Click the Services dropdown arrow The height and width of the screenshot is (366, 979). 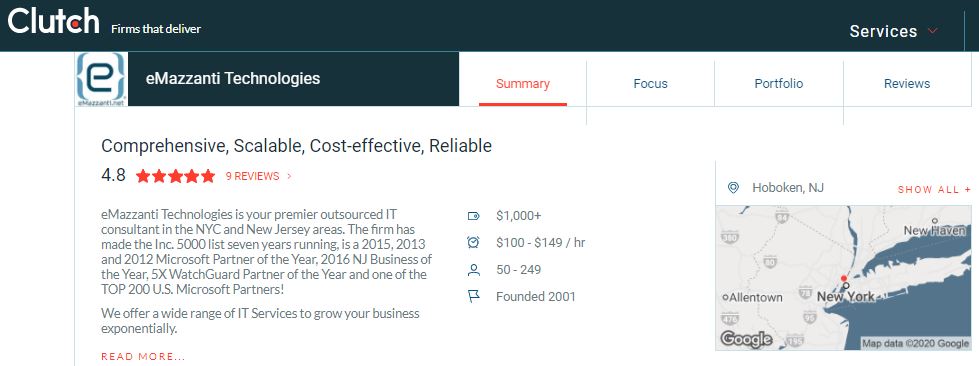(933, 31)
